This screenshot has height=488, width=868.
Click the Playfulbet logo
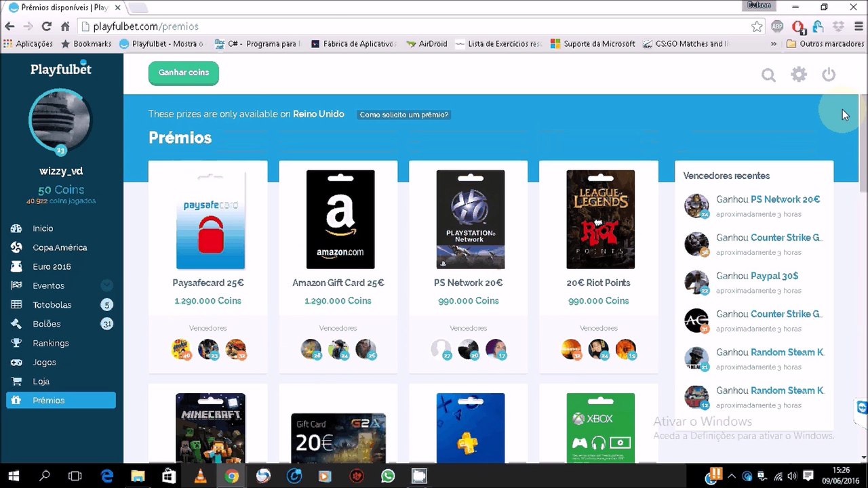coord(61,68)
